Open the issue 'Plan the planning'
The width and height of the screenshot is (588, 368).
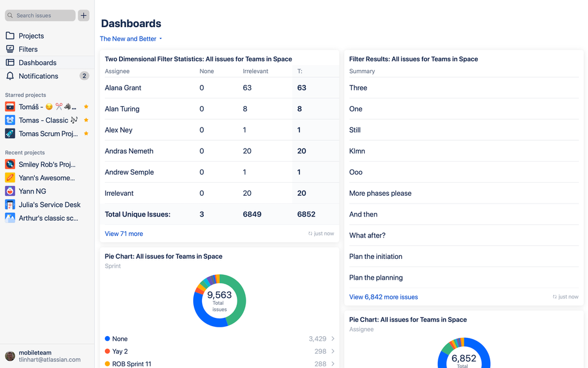(x=376, y=278)
